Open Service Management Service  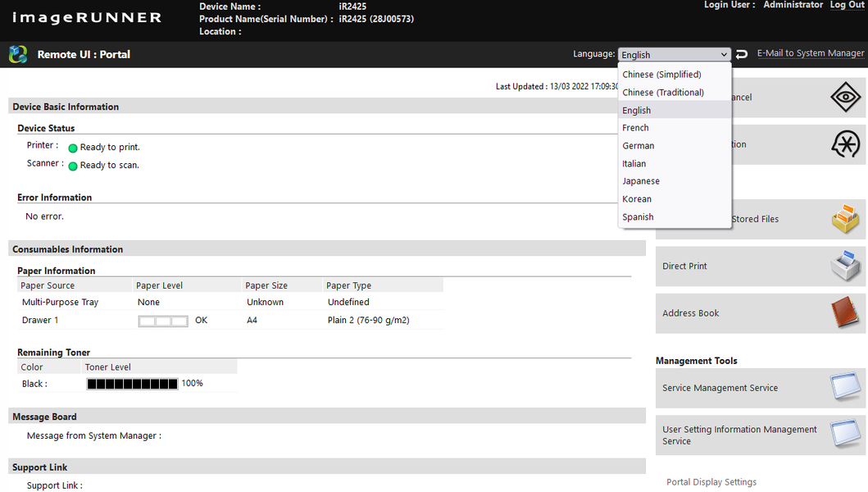coord(761,388)
